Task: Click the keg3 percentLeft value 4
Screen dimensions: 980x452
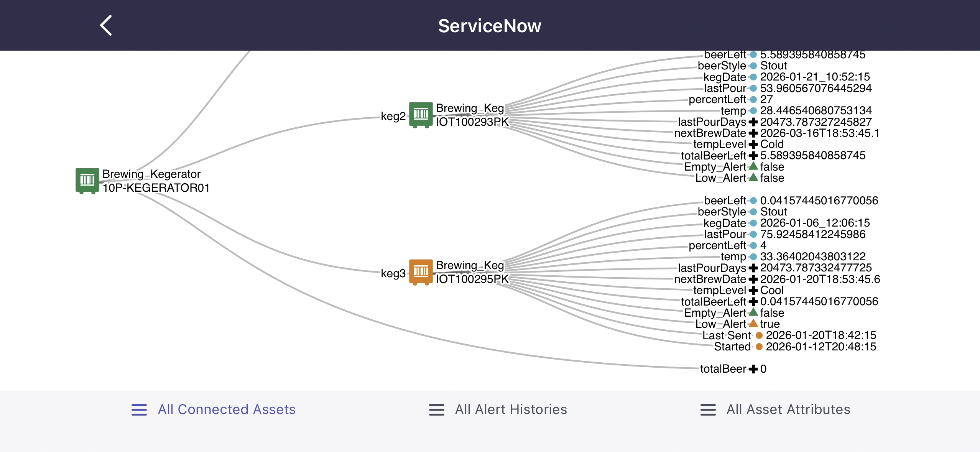Action: 763,245
